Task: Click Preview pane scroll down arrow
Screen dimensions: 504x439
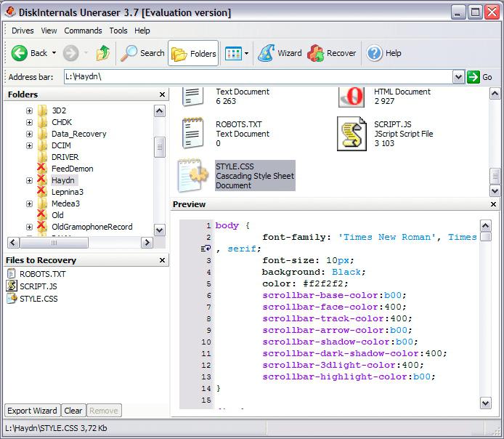Action: point(485,403)
